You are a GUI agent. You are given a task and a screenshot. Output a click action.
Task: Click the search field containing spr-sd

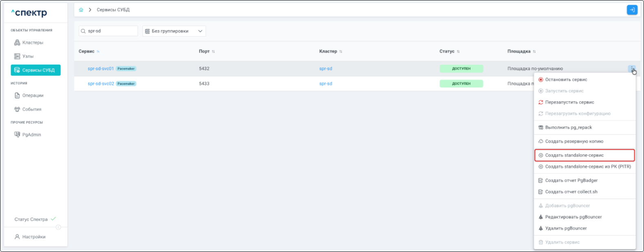[x=110, y=31]
